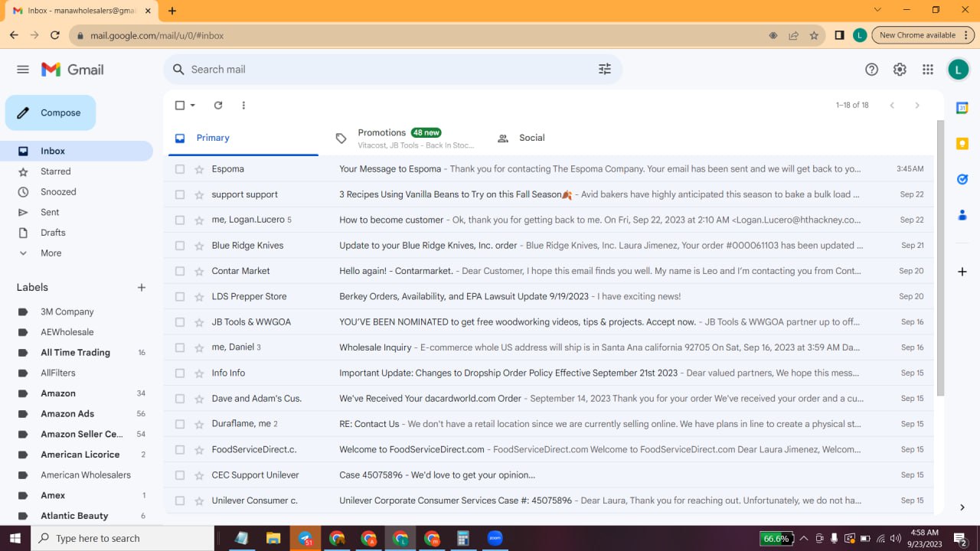The width and height of the screenshot is (980, 551).
Task: Star the Contar Market email
Action: pyautogui.click(x=199, y=271)
